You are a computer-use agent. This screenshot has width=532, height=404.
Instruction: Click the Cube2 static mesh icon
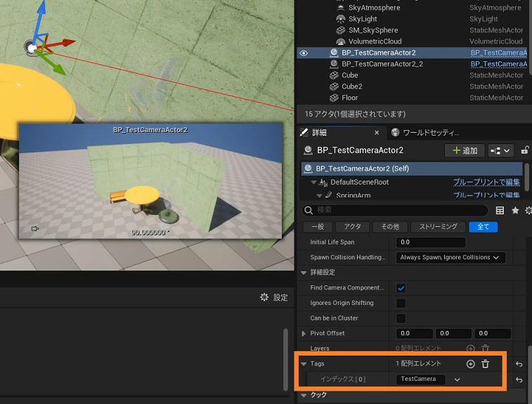(335, 86)
